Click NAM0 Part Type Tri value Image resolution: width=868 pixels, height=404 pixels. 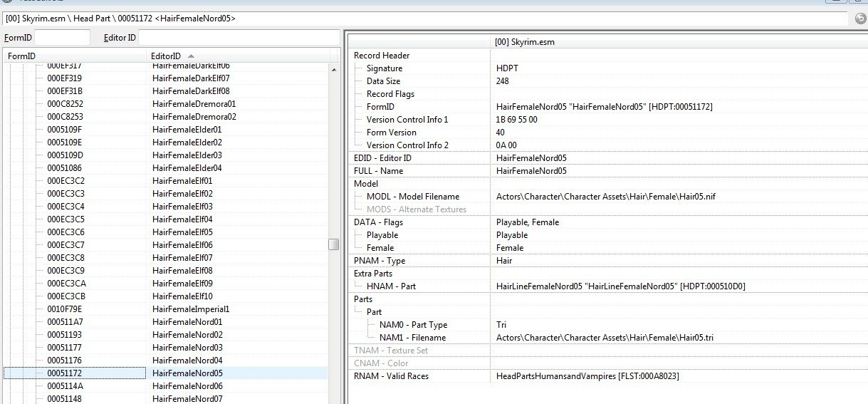point(501,325)
